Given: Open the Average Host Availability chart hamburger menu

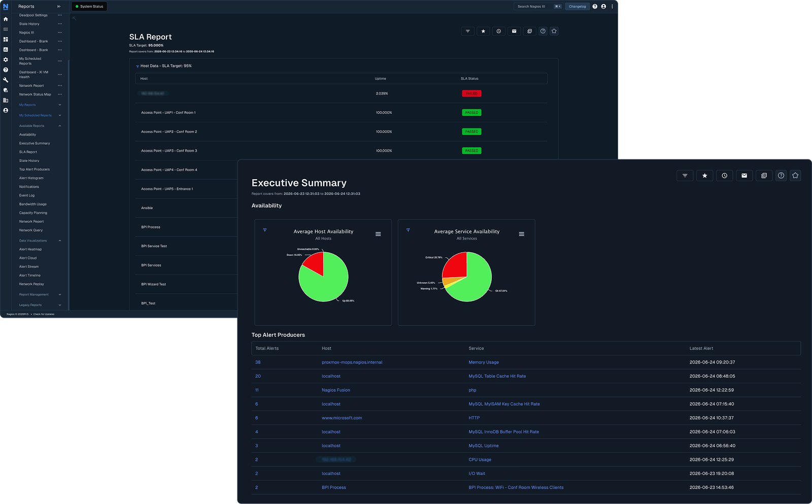Looking at the screenshot, I should tap(378, 234).
